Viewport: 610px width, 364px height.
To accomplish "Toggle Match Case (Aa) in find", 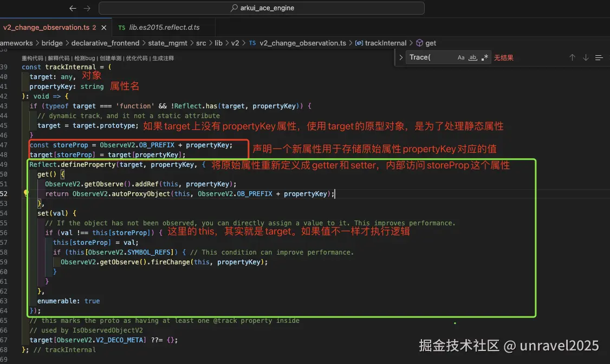I will click(461, 57).
